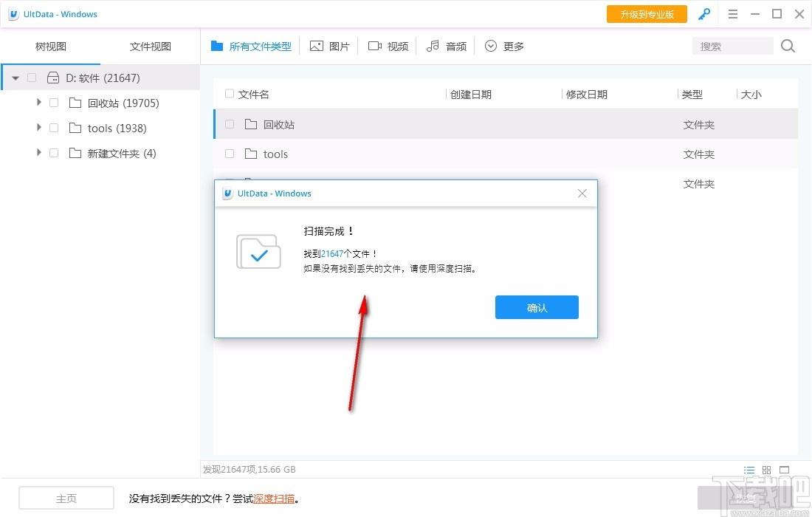
Task: Filter by 图片 pictures type
Action: click(x=330, y=46)
